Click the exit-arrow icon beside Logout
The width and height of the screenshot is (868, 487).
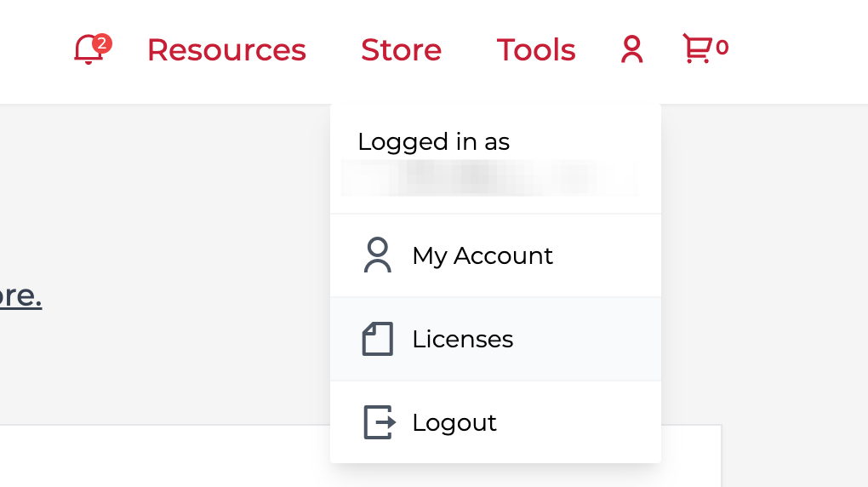(x=380, y=422)
